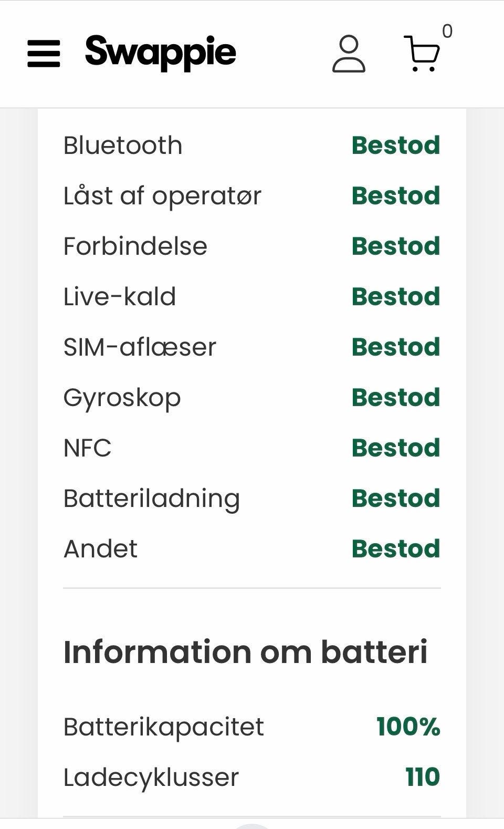Click the cart item count badge

[x=447, y=32]
